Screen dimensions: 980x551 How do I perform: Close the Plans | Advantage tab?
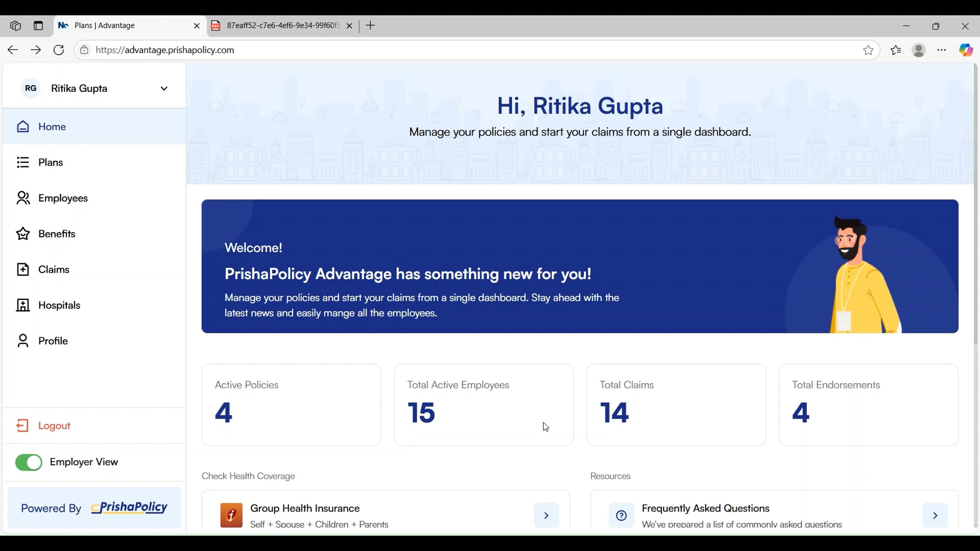[x=197, y=26]
